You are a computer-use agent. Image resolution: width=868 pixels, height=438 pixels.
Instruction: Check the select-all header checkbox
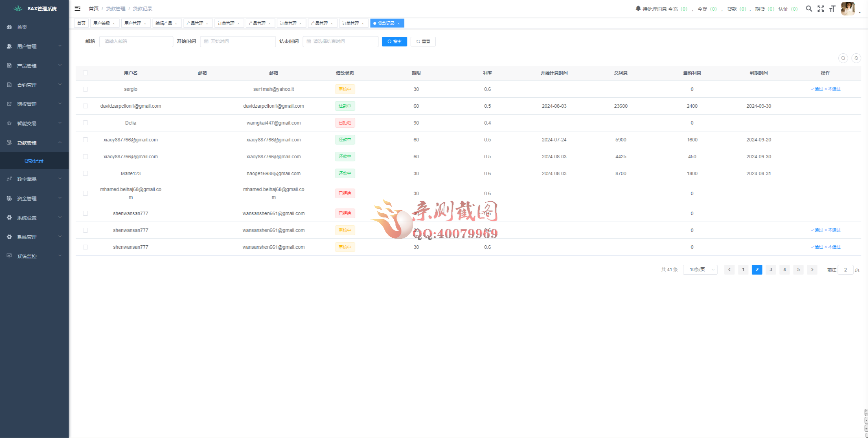pos(85,73)
